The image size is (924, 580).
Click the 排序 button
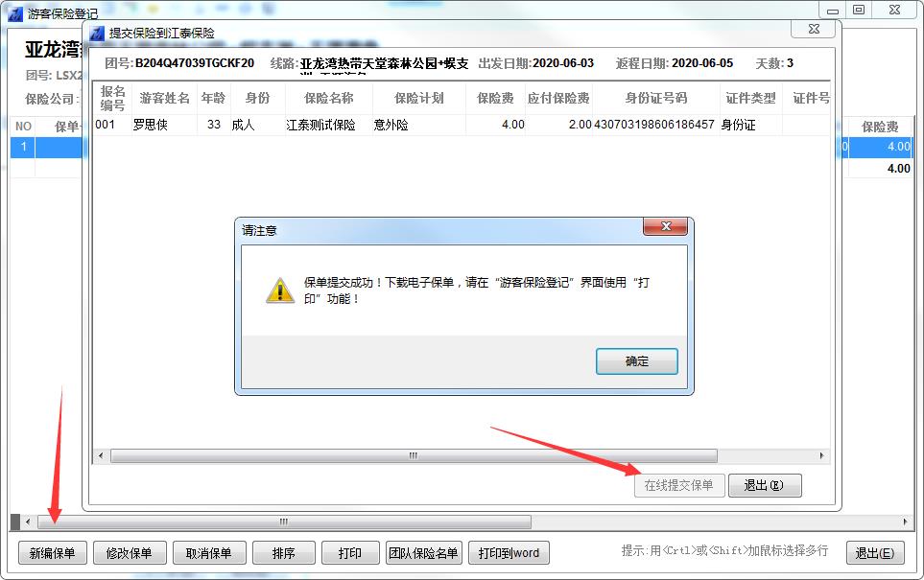click(283, 553)
